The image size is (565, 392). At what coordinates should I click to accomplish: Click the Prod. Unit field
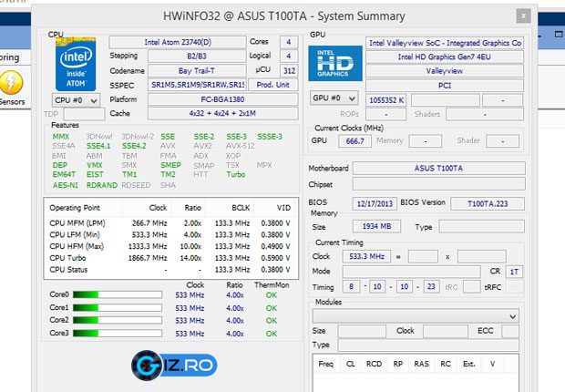[272, 85]
